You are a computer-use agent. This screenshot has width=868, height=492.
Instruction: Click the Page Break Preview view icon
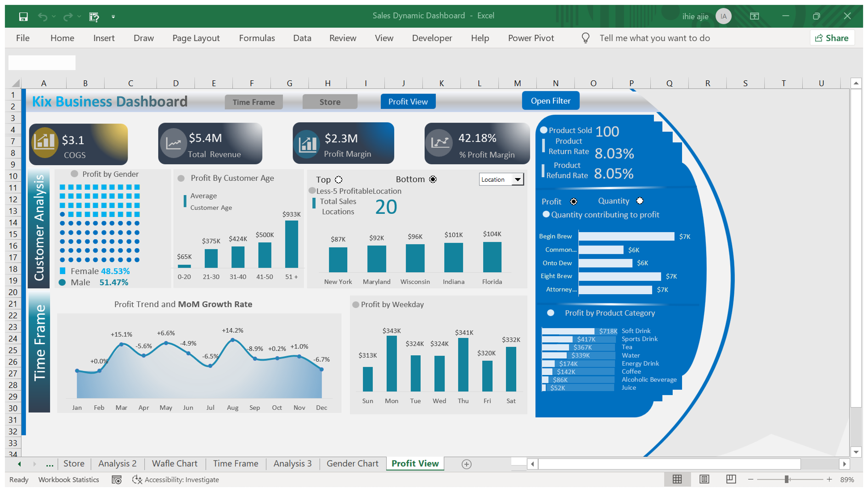coord(731,479)
